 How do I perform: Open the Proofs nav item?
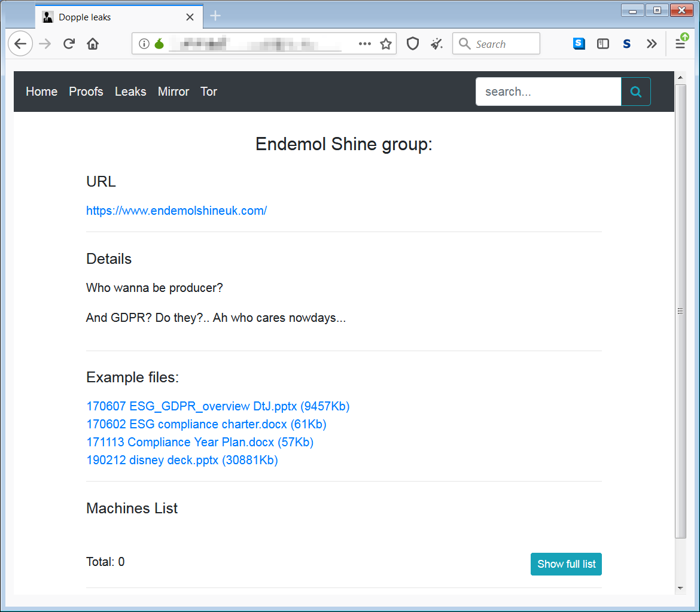coord(86,92)
